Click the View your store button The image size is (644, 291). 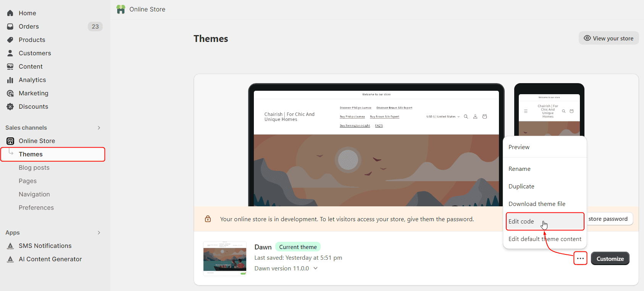coord(608,38)
